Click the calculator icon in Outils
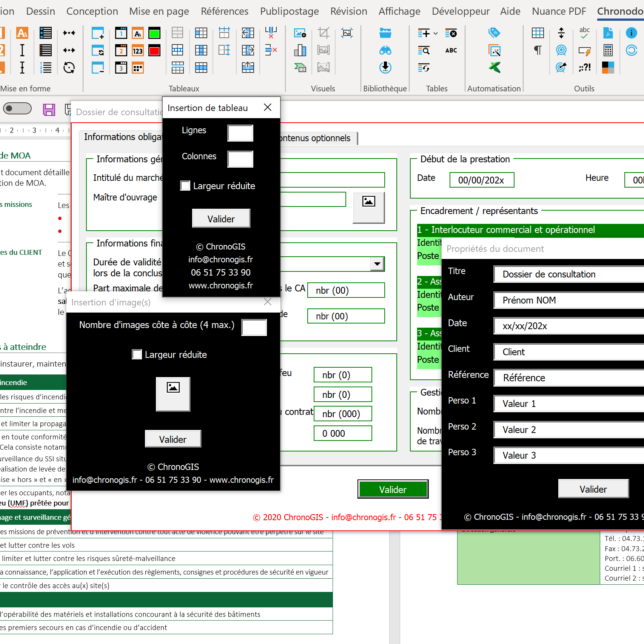This screenshot has height=644, width=644. tap(608, 50)
